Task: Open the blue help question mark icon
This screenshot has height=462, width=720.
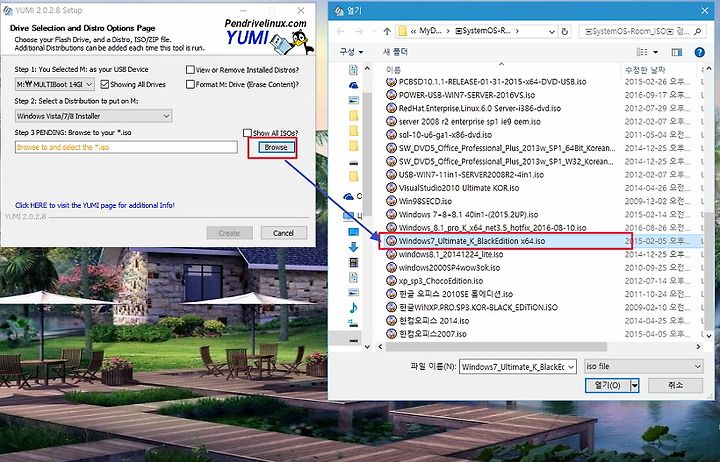Action: tap(699, 52)
